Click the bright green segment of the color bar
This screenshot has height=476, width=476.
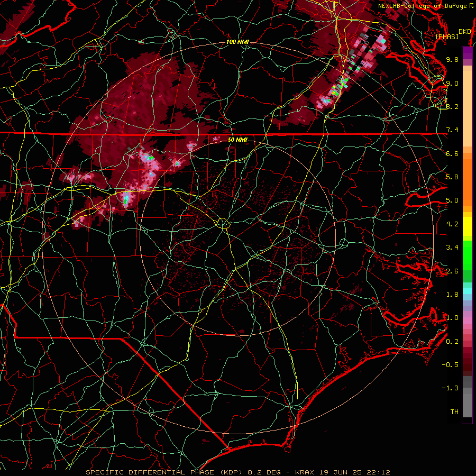tap(467, 255)
